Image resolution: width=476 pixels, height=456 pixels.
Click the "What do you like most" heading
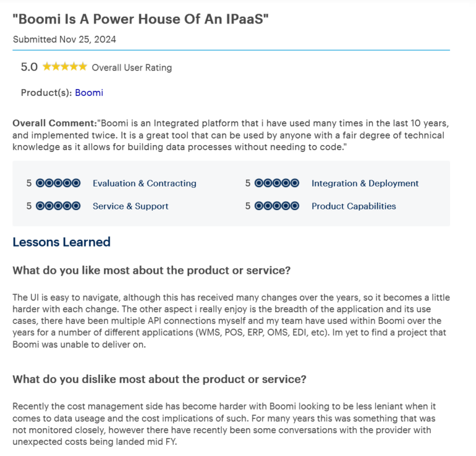[x=152, y=271]
